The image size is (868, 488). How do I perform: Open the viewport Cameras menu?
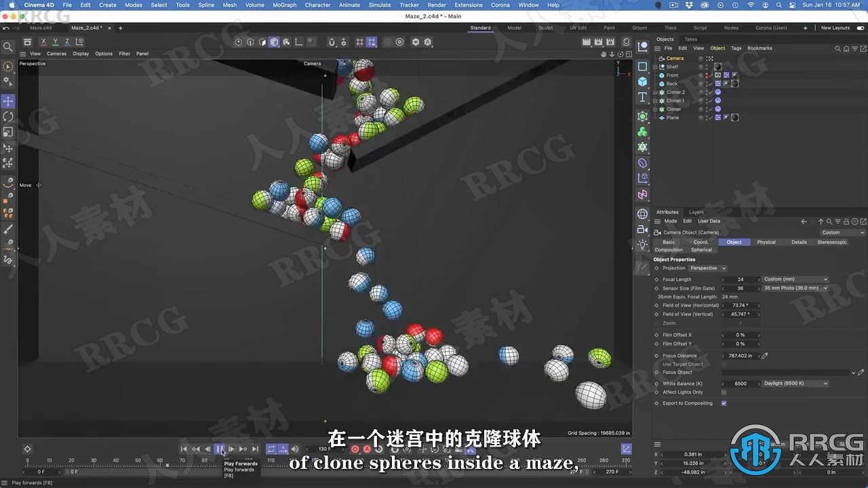(56, 54)
